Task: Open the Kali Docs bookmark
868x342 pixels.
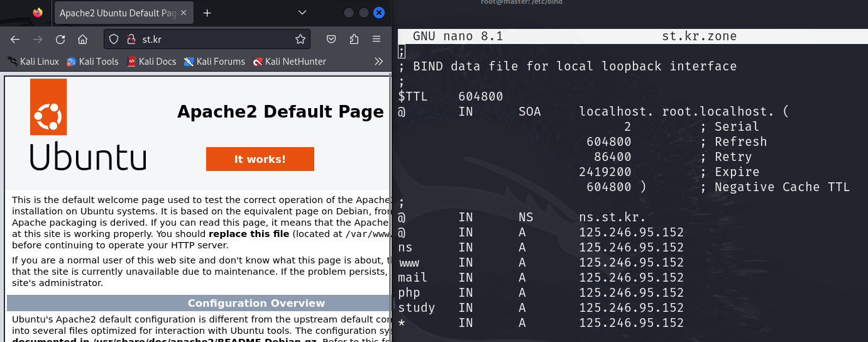Action: pos(151,62)
